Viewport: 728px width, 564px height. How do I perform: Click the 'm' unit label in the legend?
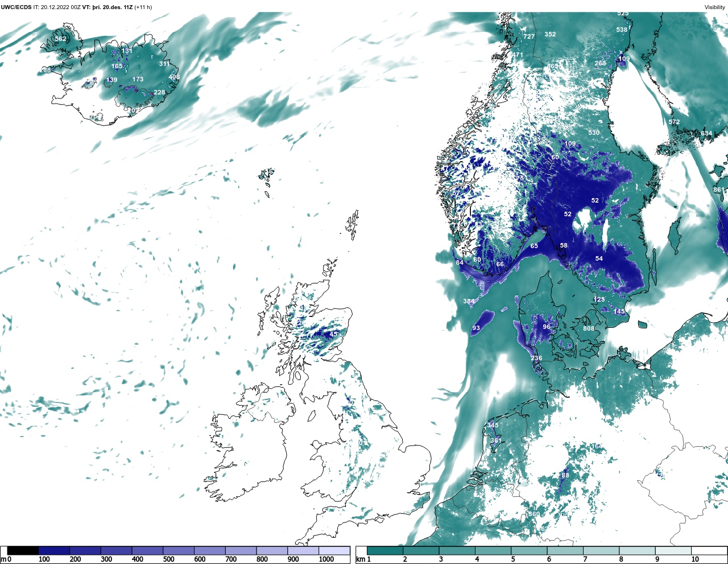(x=3, y=559)
